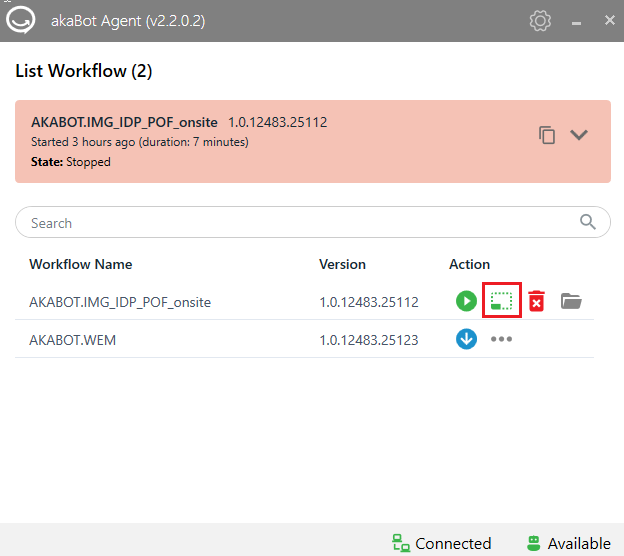Viewport: 624px width, 556px height.
Task: Click the Version column header
Action: (x=342, y=264)
